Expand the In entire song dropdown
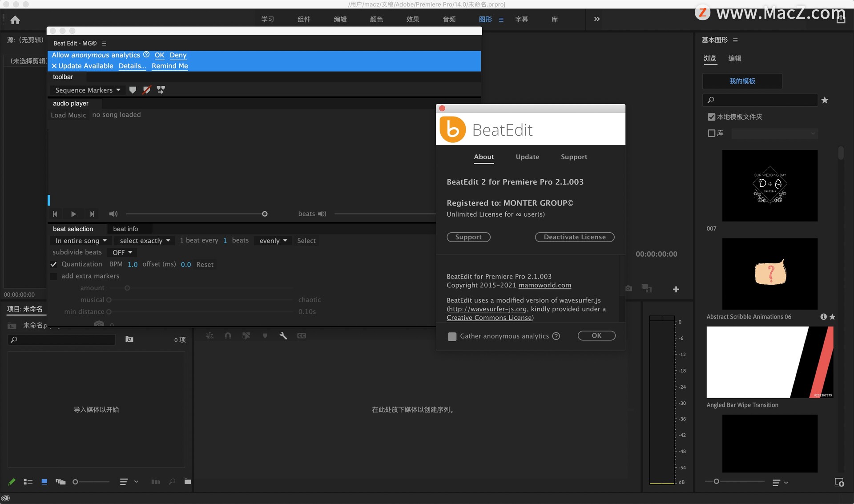 click(x=81, y=241)
